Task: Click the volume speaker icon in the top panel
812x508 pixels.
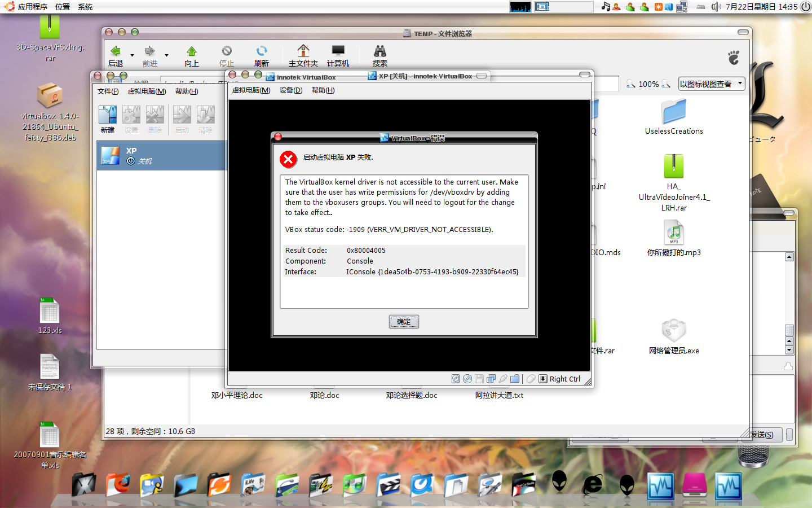Action: (x=716, y=7)
